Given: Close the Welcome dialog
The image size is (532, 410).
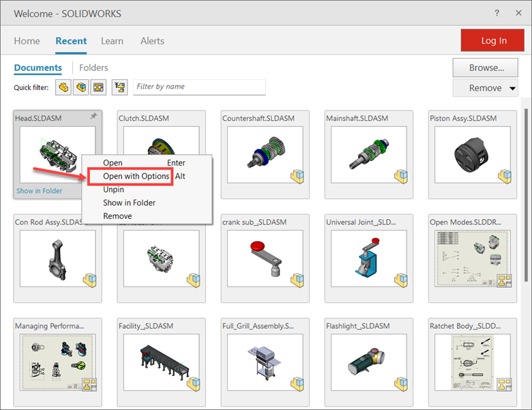Looking at the screenshot, I should (x=518, y=13).
